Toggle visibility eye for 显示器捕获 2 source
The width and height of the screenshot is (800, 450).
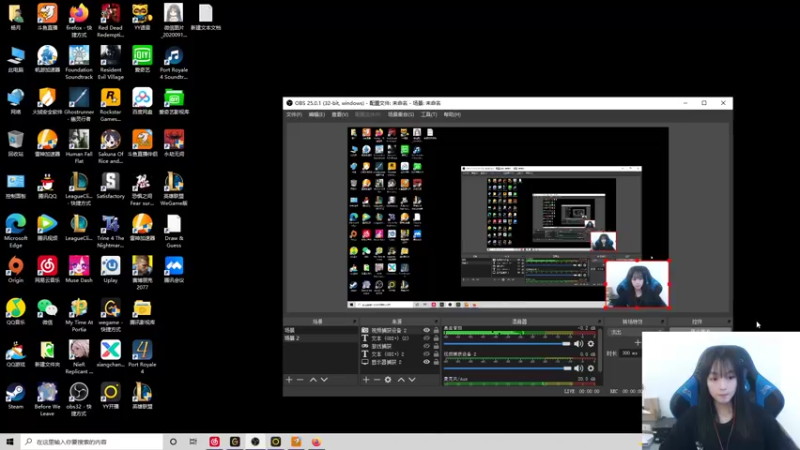pos(427,362)
